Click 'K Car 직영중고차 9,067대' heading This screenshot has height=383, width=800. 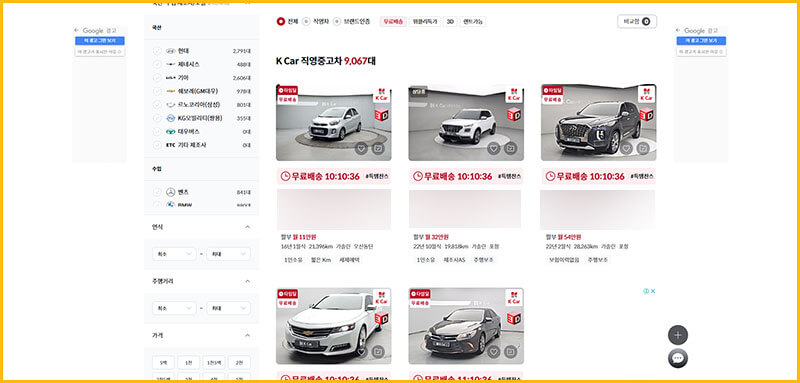point(326,61)
